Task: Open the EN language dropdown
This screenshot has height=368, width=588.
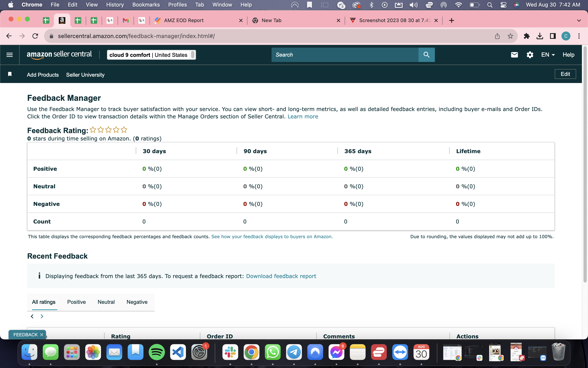Action: point(548,55)
